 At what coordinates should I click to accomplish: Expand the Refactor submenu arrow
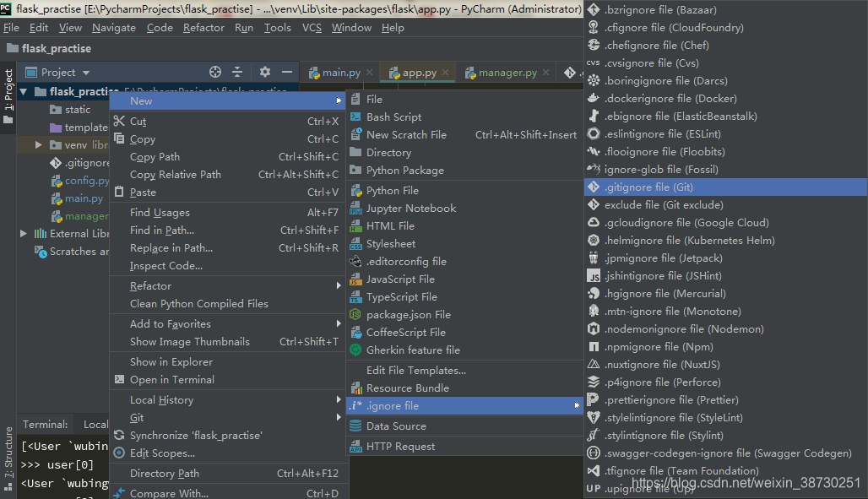click(x=339, y=285)
